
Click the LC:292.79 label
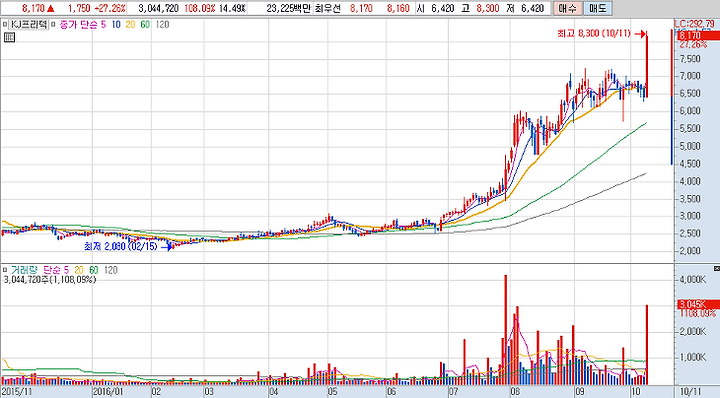tap(694, 23)
